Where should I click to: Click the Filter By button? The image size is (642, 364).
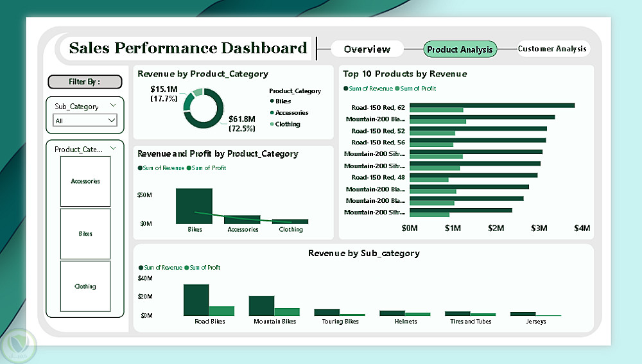point(85,82)
